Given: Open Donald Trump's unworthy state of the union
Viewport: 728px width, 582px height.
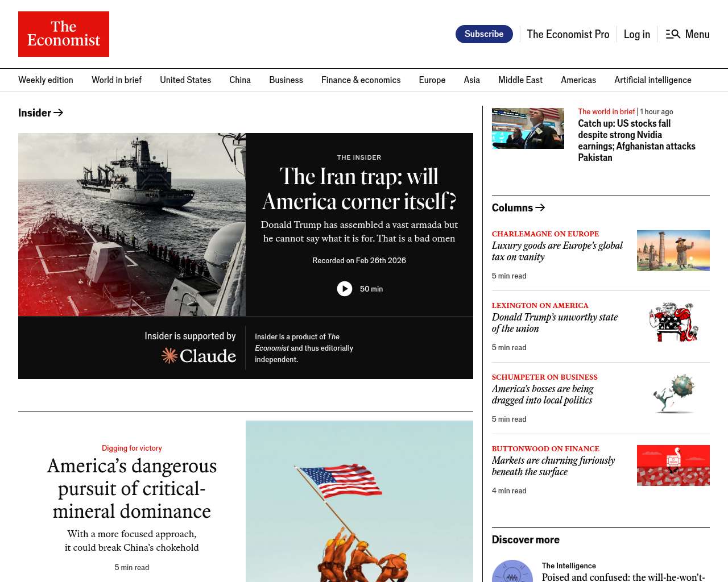Looking at the screenshot, I should point(555,323).
